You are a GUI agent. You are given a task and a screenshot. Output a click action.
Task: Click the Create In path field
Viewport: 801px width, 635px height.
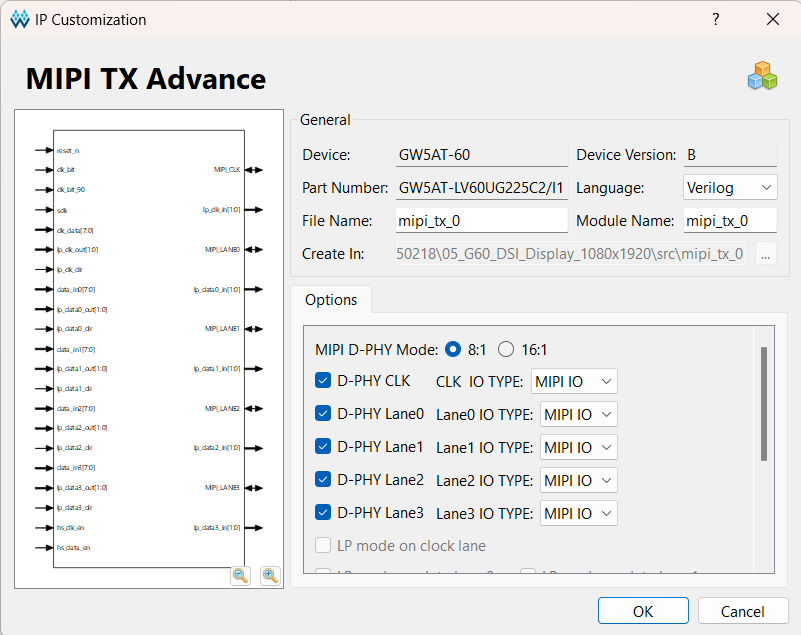pos(571,254)
